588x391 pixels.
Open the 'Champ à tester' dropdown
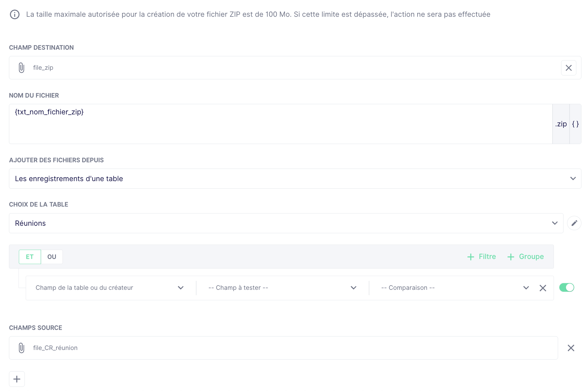pyautogui.click(x=282, y=288)
